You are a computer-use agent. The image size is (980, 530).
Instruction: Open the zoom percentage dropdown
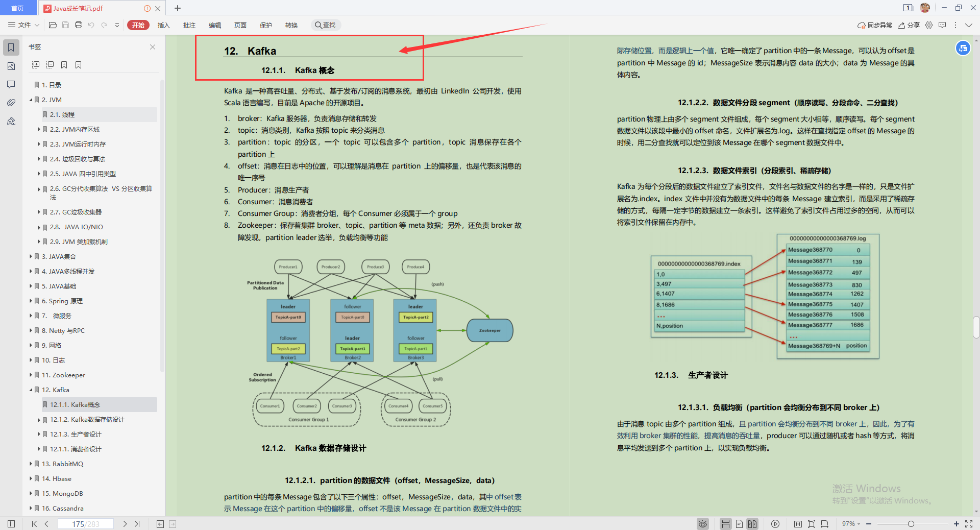pos(851,524)
